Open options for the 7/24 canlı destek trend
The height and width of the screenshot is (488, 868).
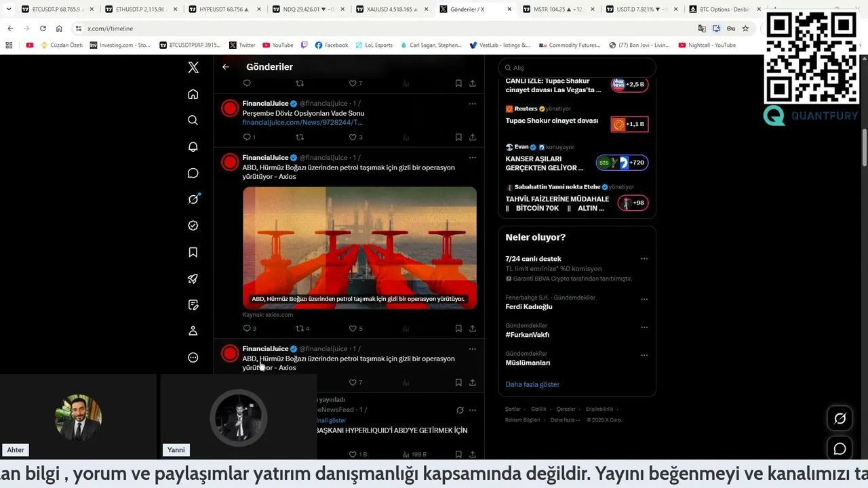(644, 259)
